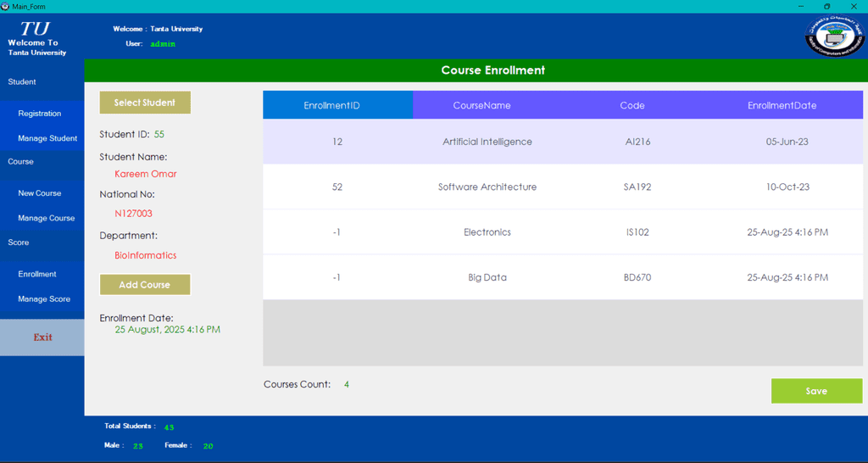Click the Course Enrollment green title bar

pyautogui.click(x=476, y=71)
